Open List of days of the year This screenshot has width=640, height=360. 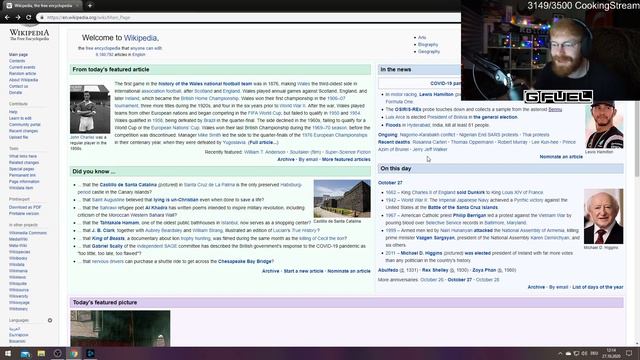(598, 287)
